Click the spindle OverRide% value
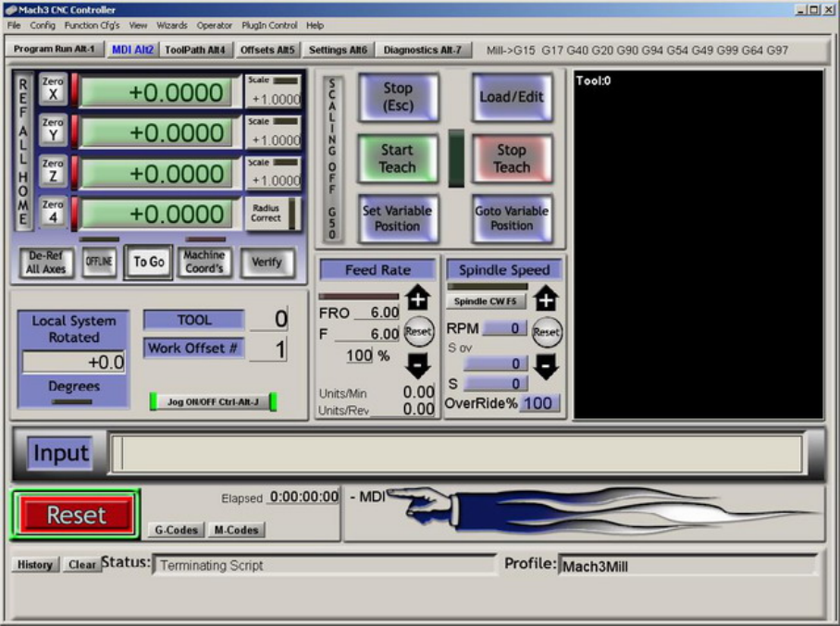 (539, 403)
